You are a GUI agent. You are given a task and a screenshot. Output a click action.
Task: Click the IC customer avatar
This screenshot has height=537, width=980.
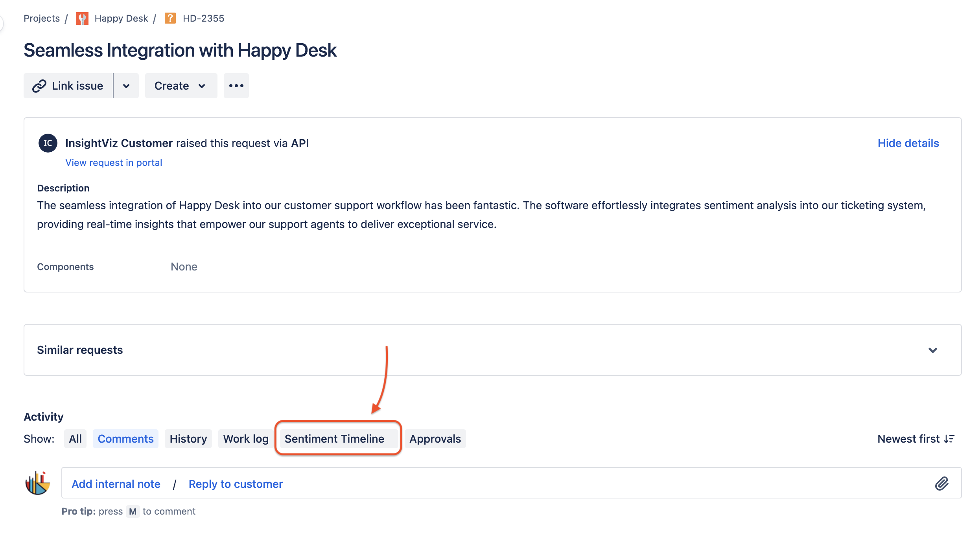tap(48, 143)
